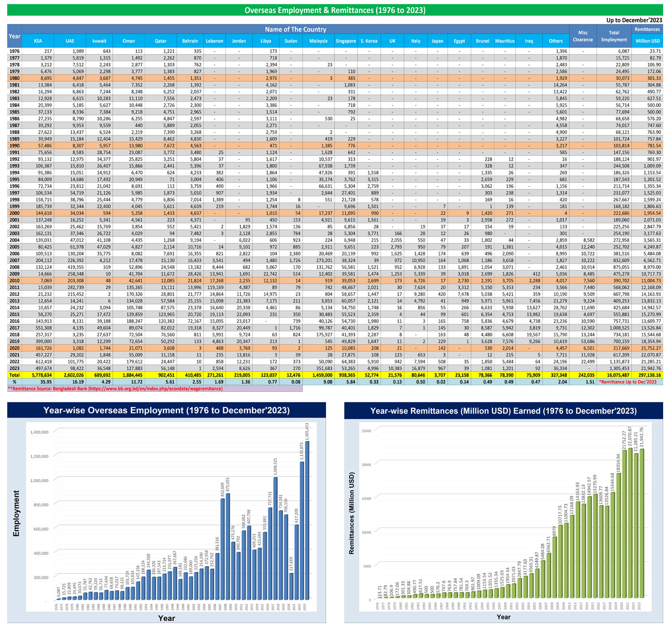Screen dimensions: 672x627
Task: Click the Total Employment column header
Action: (x=614, y=36)
